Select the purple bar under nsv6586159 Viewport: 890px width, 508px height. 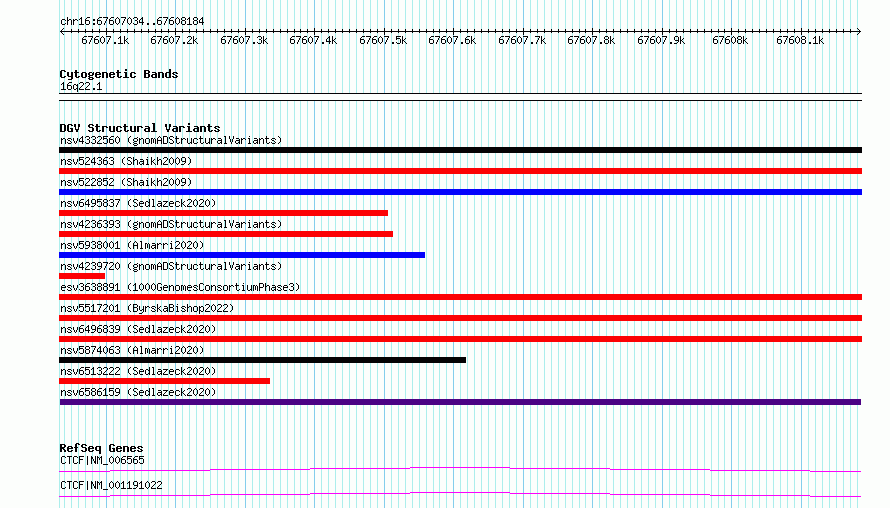point(460,402)
